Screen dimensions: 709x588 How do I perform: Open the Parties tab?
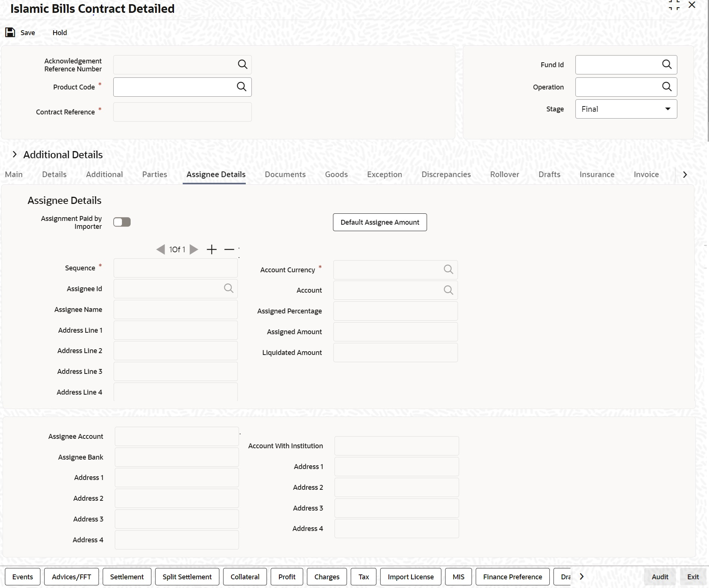coord(155,174)
